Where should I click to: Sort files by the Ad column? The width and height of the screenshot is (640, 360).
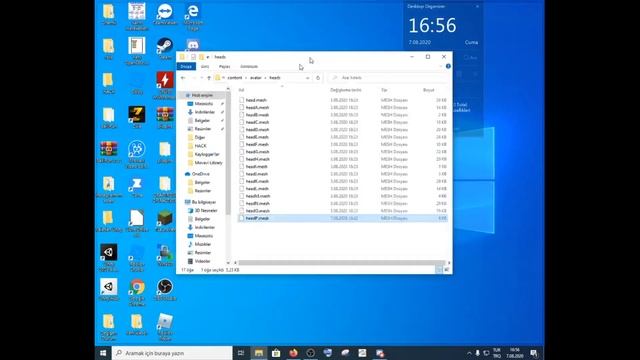pos(241,90)
